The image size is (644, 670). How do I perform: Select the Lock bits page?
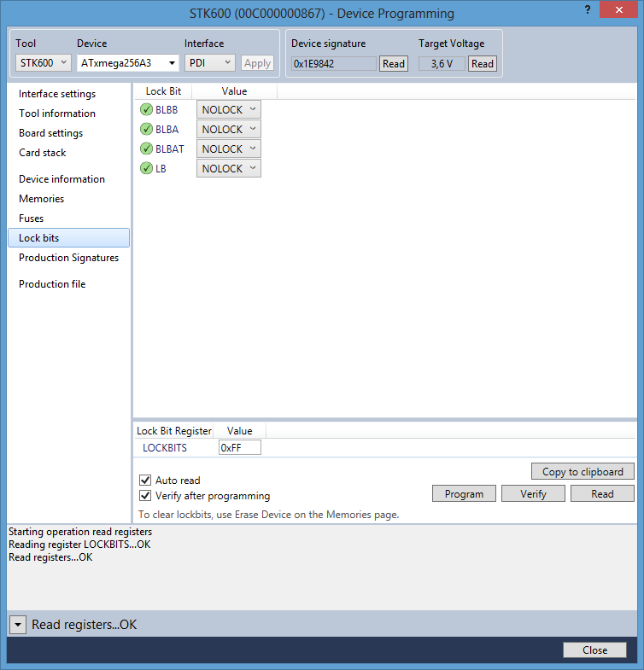pyautogui.click(x=69, y=238)
